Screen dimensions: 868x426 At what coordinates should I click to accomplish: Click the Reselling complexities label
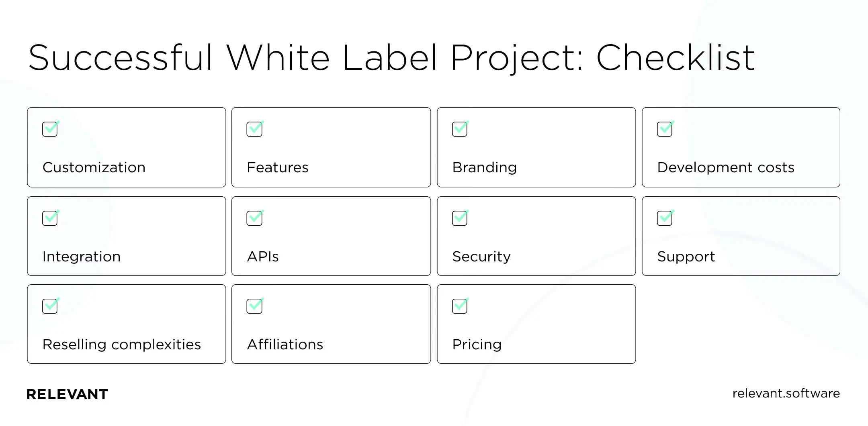coord(121,344)
